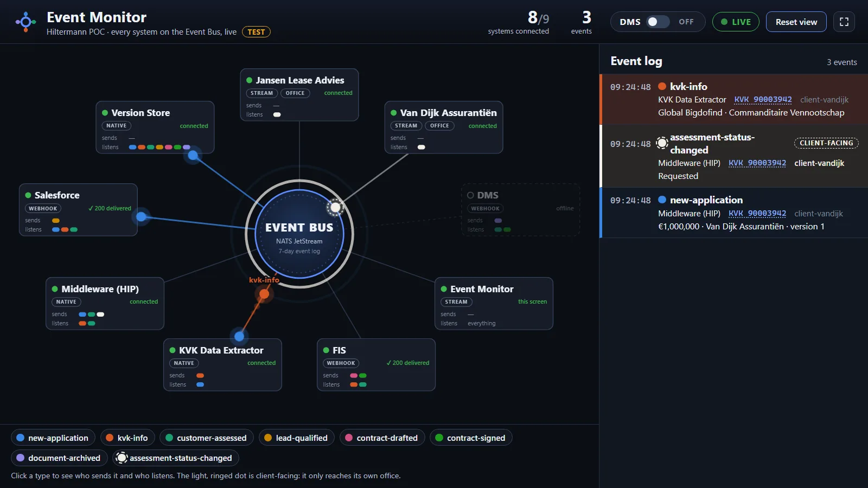Click FIS green status dot
The height and width of the screenshot is (488, 868).
point(326,350)
